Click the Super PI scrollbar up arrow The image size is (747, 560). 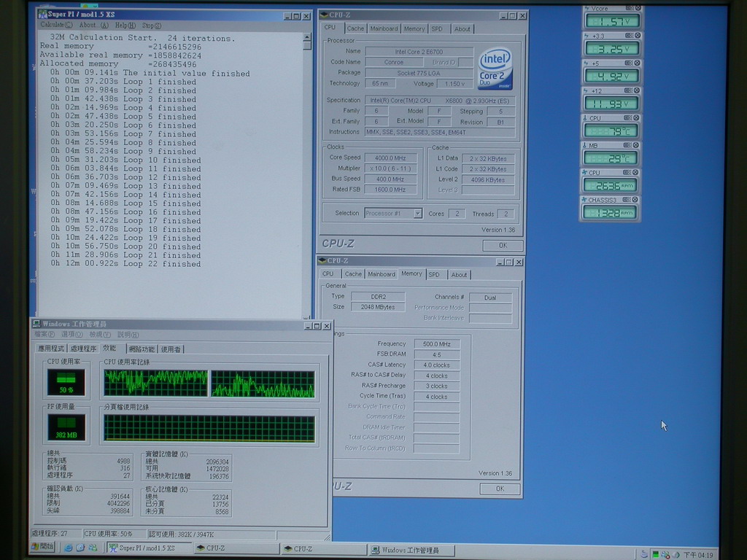tap(307, 37)
